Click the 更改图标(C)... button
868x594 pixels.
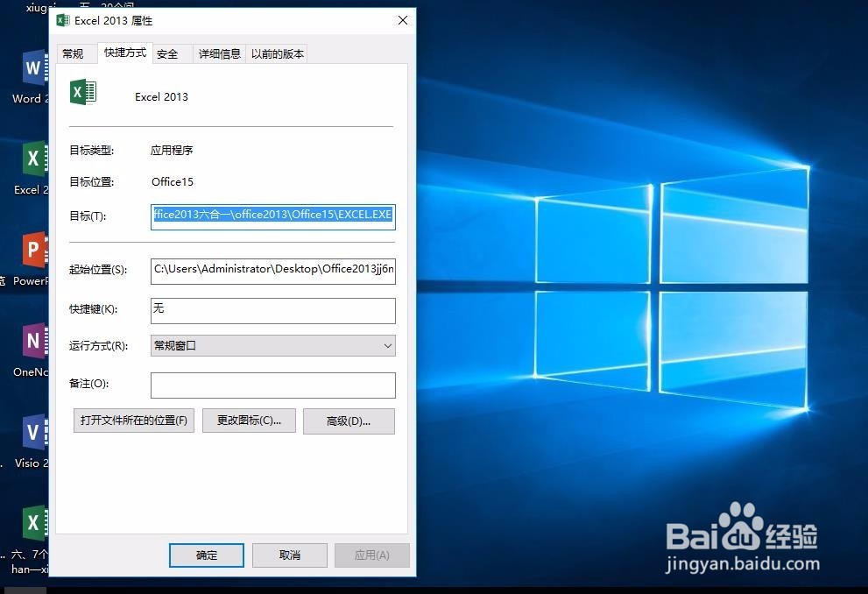(249, 421)
